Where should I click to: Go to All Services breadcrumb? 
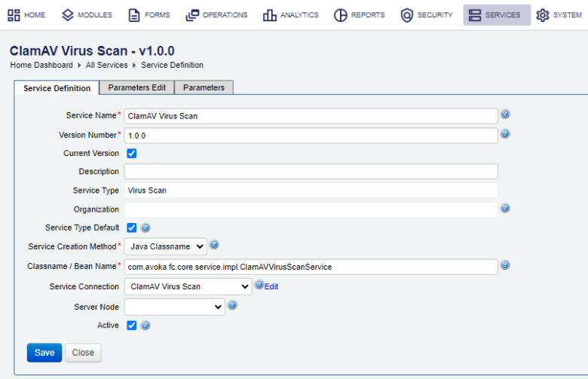tap(106, 65)
